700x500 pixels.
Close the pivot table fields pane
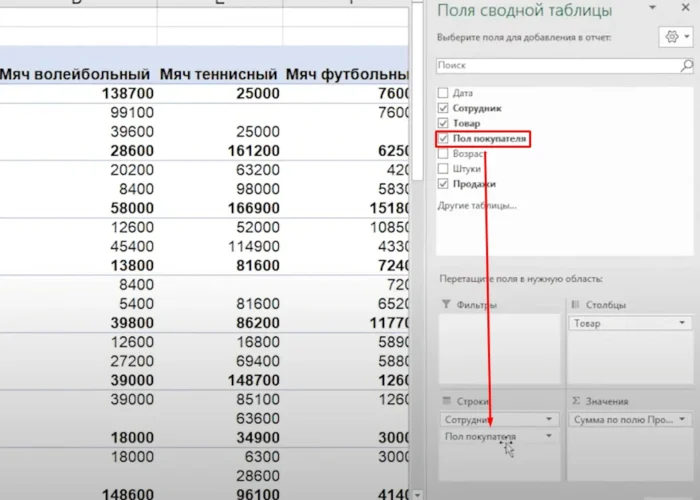click(683, 8)
